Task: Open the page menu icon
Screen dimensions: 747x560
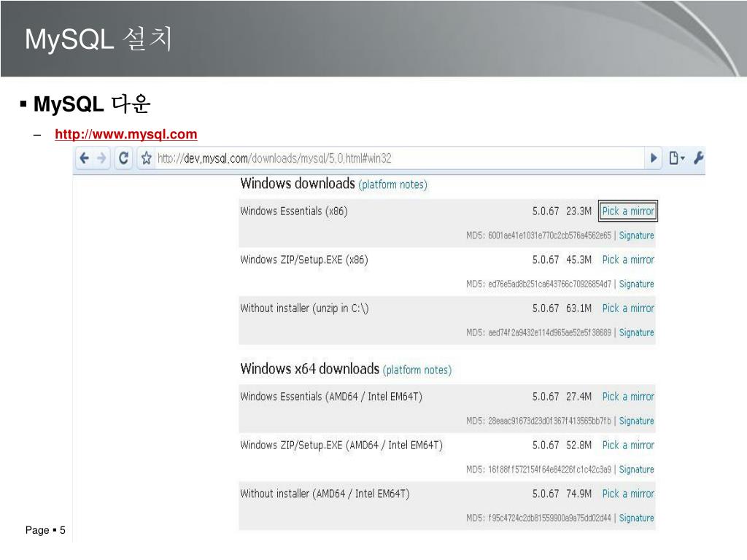Action: [x=676, y=158]
